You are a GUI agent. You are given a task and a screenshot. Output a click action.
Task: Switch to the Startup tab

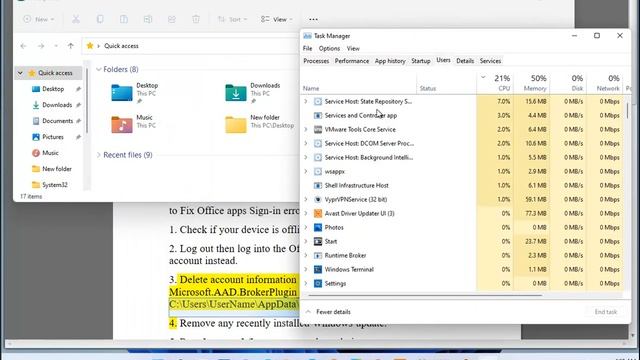tap(421, 61)
